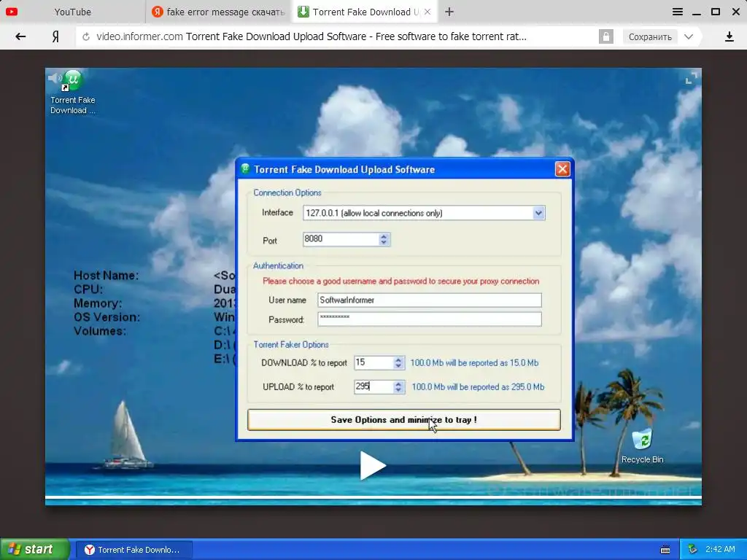
Task: Open a new browser tab
Action: pos(449,12)
